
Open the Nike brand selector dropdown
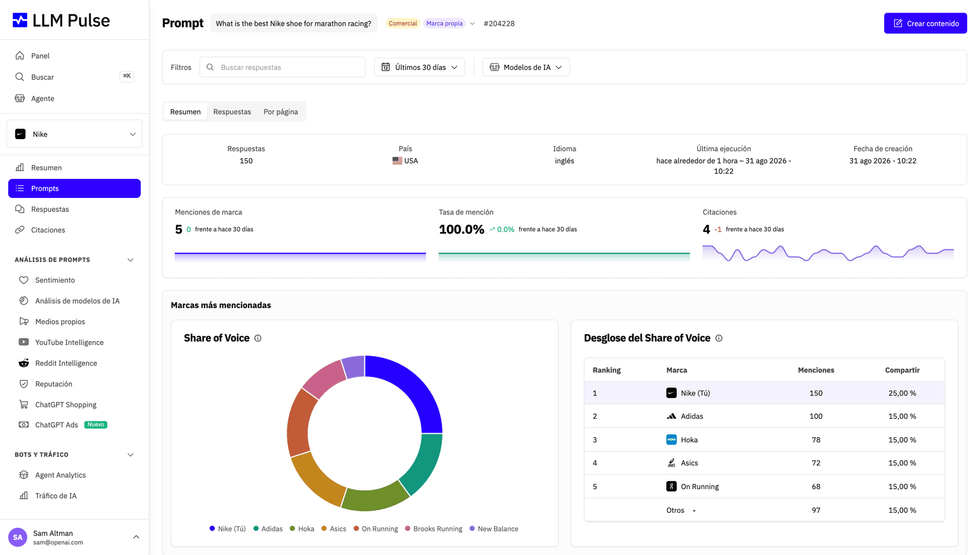click(74, 134)
